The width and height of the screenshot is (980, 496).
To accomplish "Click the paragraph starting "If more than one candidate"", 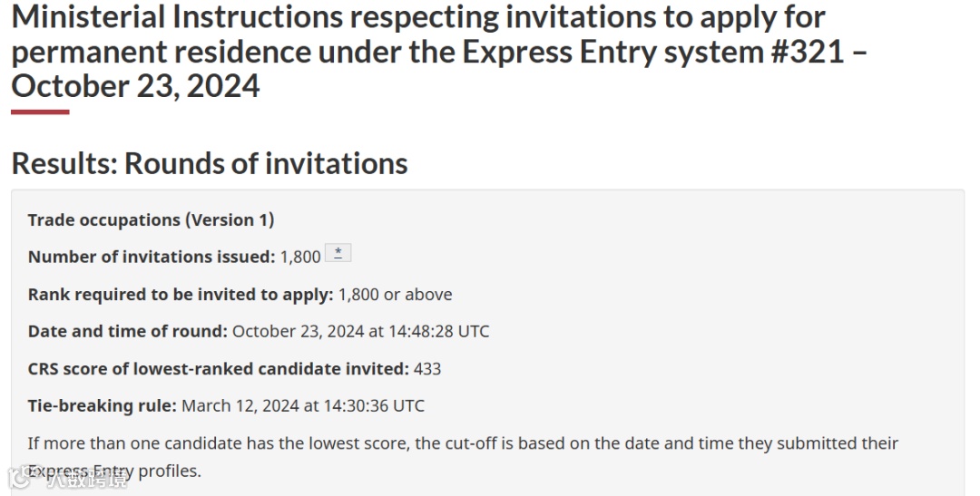I will coord(463,443).
